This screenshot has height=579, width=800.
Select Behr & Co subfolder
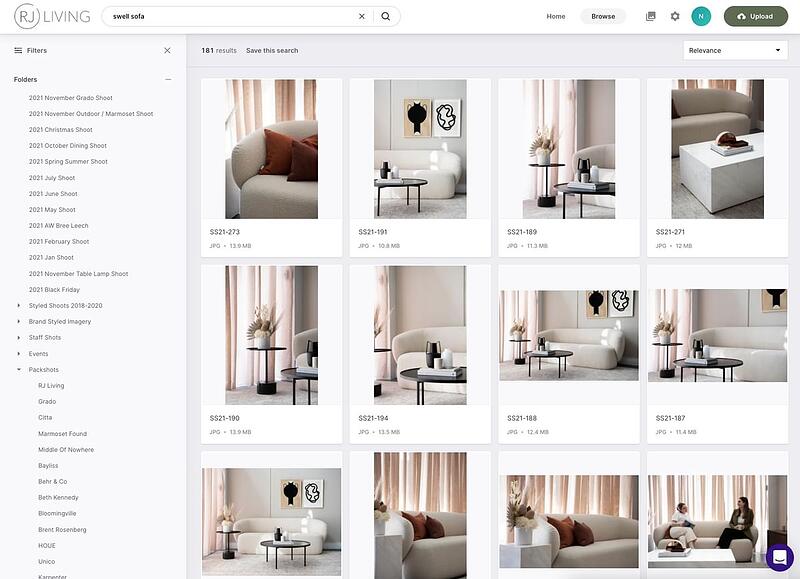(53, 482)
